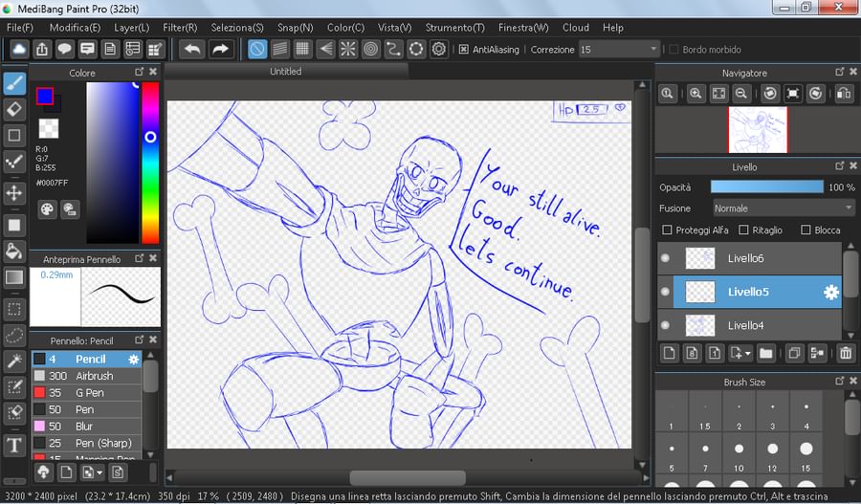Screen dimensions: 861x504
Task: Zoom out on Navigator panel
Action: point(740,94)
